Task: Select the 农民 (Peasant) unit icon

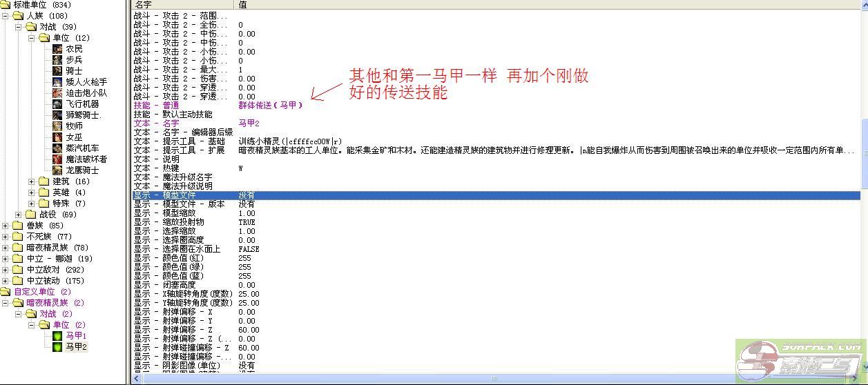Action: pos(58,49)
